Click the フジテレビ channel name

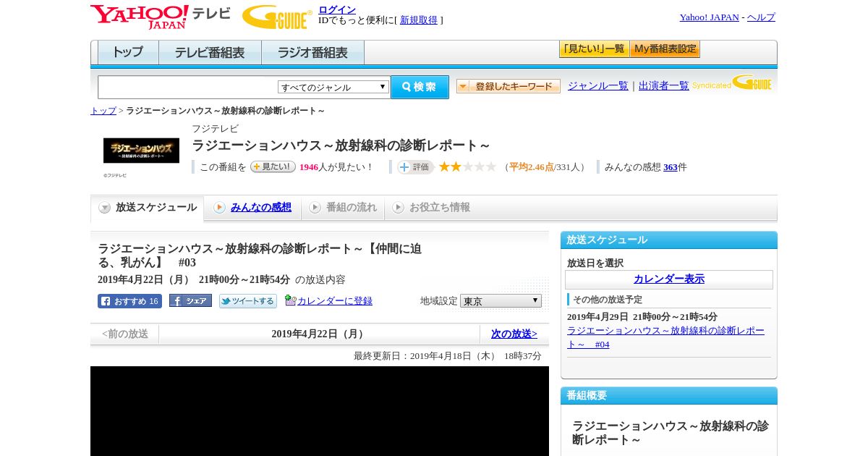click(x=215, y=129)
